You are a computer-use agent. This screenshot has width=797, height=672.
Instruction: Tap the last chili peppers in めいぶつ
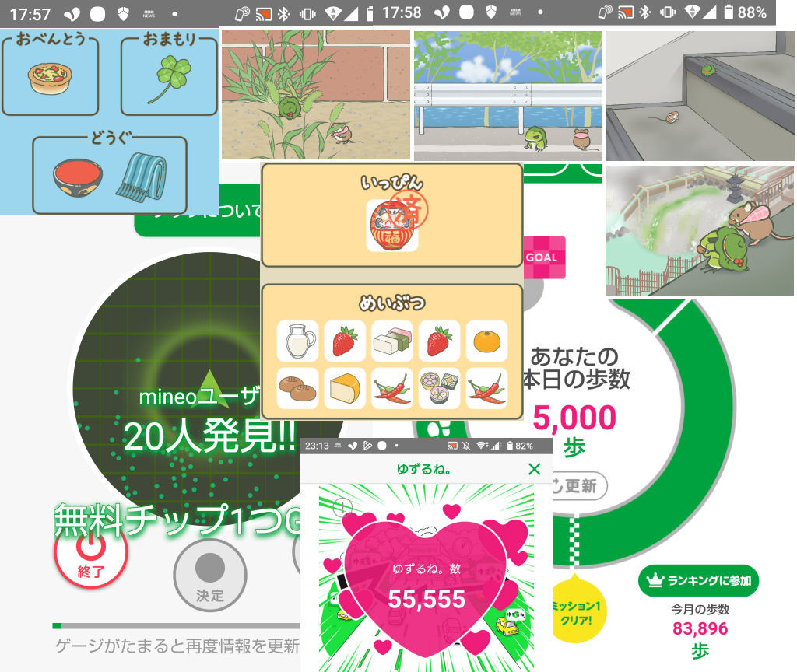tap(486, 389)
